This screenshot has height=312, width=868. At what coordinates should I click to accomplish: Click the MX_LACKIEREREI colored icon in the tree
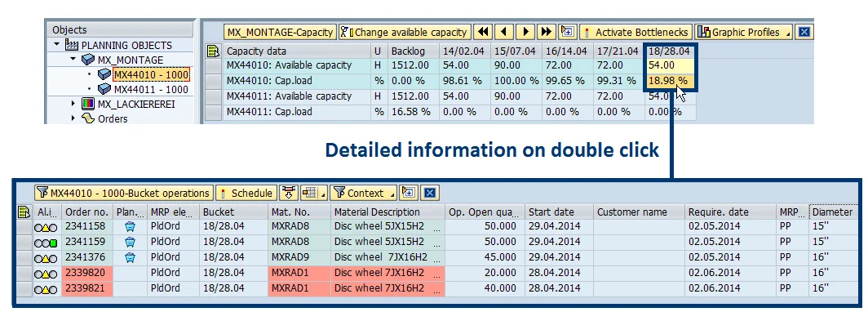pos(87,104)
